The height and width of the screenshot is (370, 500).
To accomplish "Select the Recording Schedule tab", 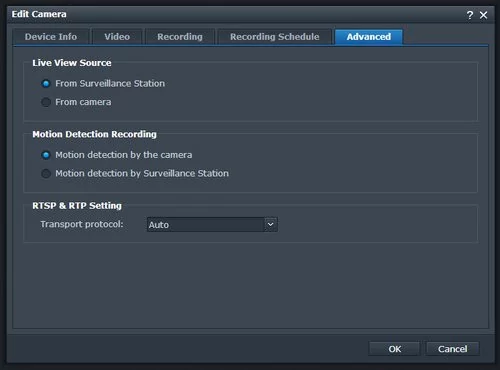I will (x=275, y=37).
